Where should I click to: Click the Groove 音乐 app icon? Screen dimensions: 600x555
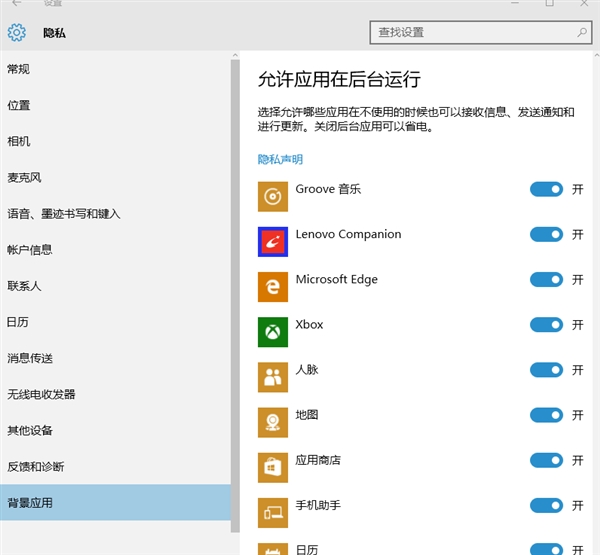point(272,196)
